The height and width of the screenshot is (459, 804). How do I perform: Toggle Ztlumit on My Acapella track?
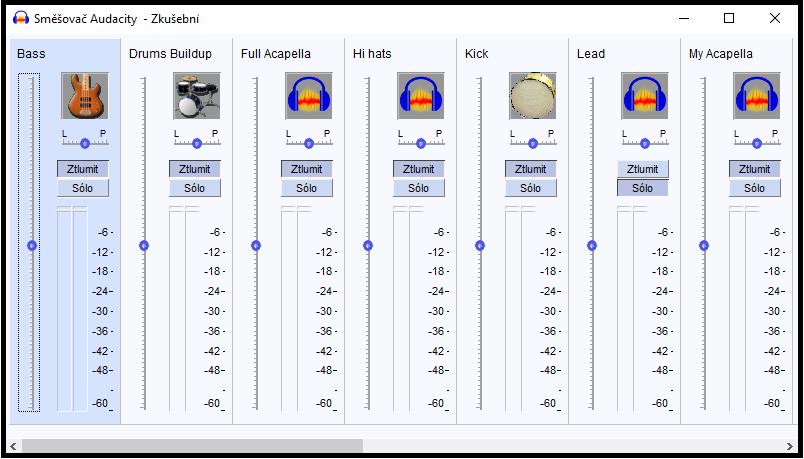(x=755, y=169)
